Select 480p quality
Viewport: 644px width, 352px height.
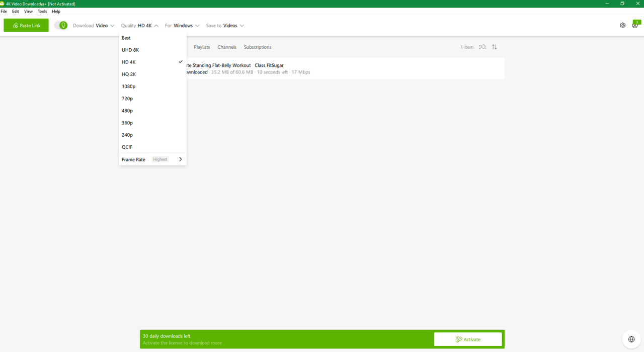tap(153, 111)
